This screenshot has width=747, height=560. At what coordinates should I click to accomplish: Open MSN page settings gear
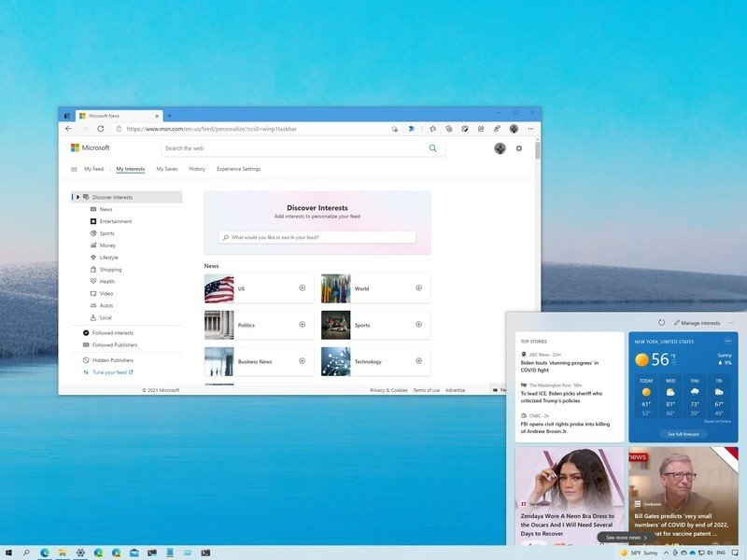[519, 148]
